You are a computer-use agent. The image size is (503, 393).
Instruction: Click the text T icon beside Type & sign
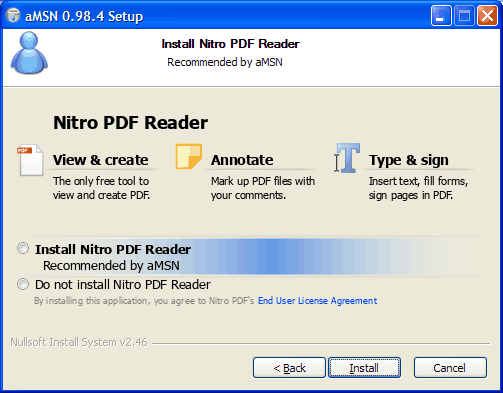(347, 158)
